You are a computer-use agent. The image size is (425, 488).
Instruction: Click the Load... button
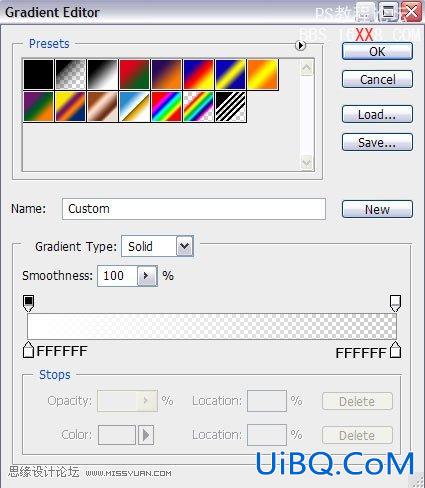click(x=377, y=114)
